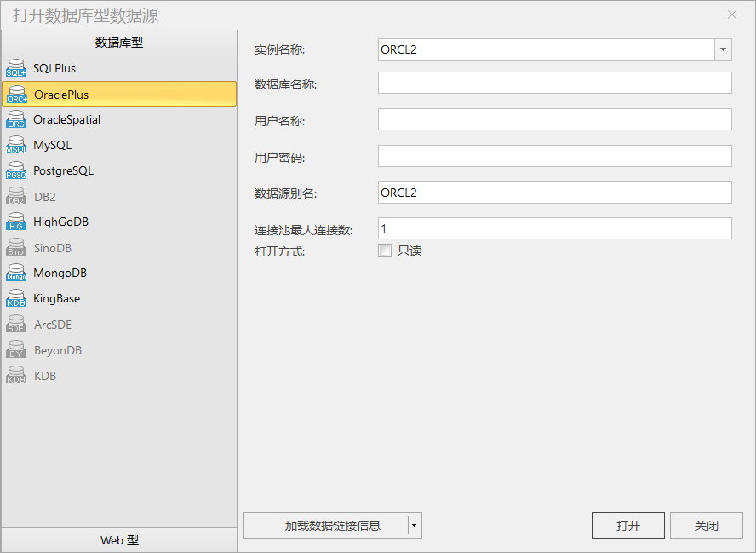Click the SQLPlus list label
756x553 pixels.
click(54, 68)
